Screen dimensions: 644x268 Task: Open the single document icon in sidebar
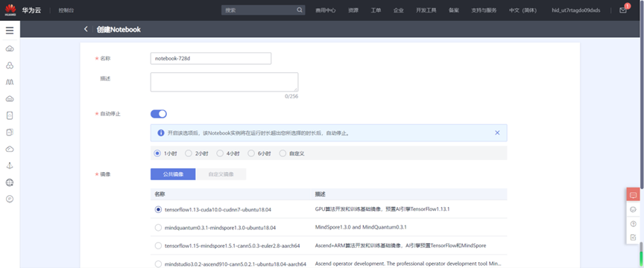[x=10, y=115]
